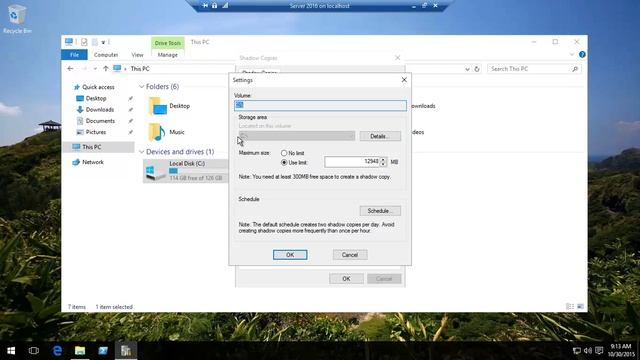Click the properties quick access toolbar icon

pos(84,42)
